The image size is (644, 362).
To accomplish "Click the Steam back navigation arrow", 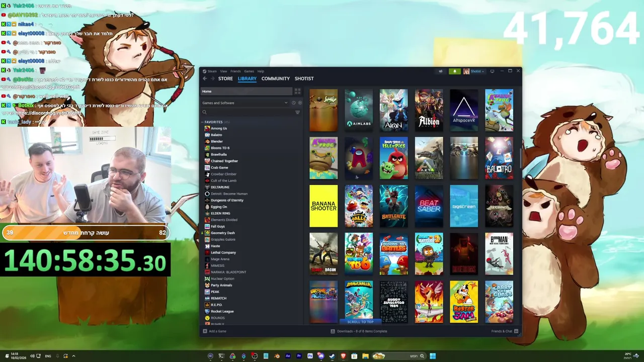I will click(205, 78).
